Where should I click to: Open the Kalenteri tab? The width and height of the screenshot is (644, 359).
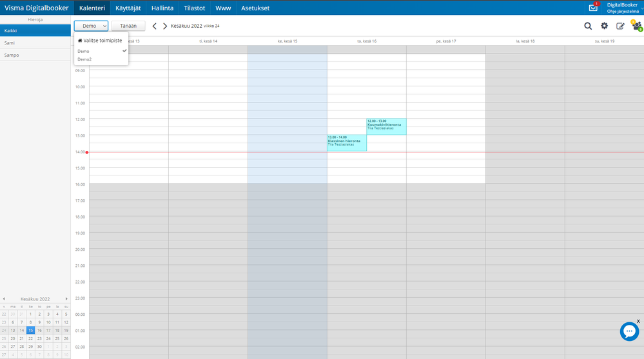tap(92, 8)
